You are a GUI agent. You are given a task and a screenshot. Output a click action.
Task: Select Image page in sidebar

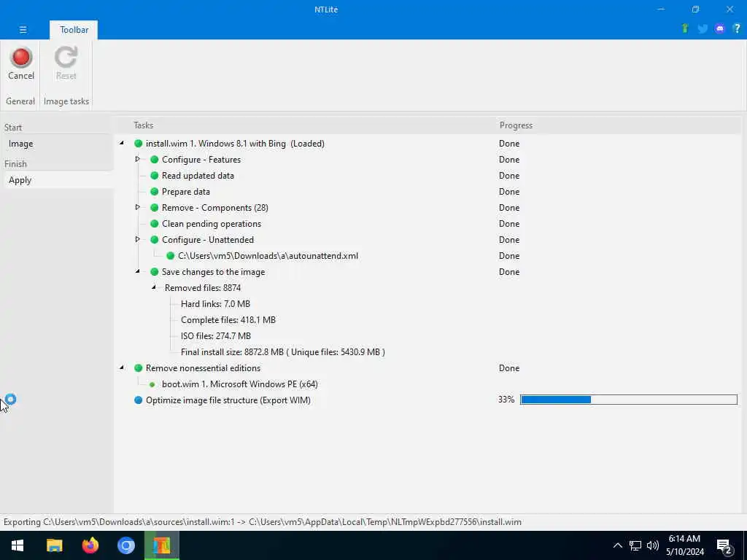point(58,144)
